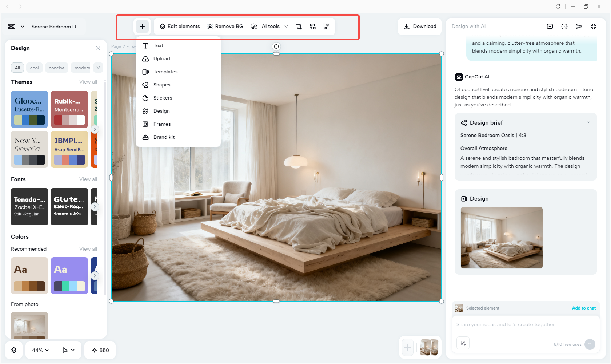611x364 pixels.
Task: Select the purple recommended color palette
Action: 69,276
